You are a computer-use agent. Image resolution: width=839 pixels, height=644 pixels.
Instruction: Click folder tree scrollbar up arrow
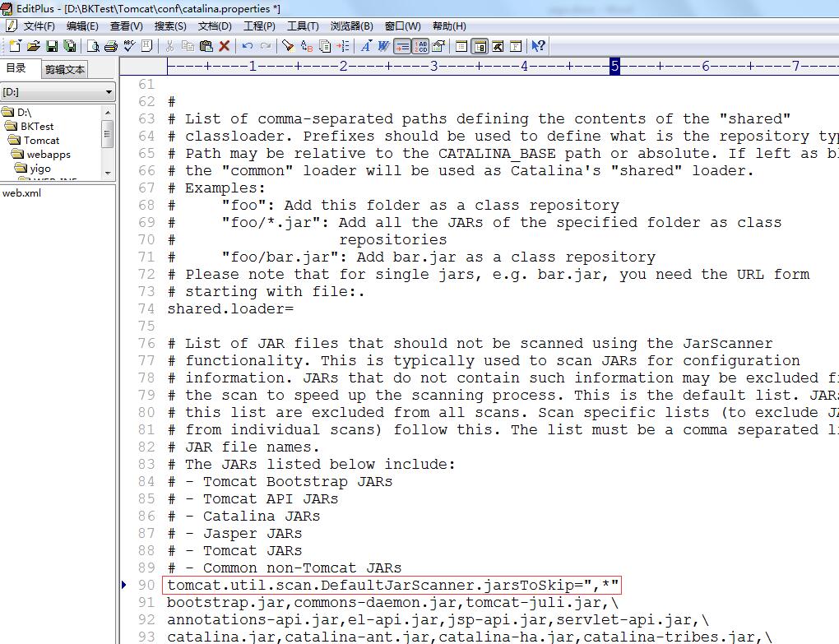point(108,113)
